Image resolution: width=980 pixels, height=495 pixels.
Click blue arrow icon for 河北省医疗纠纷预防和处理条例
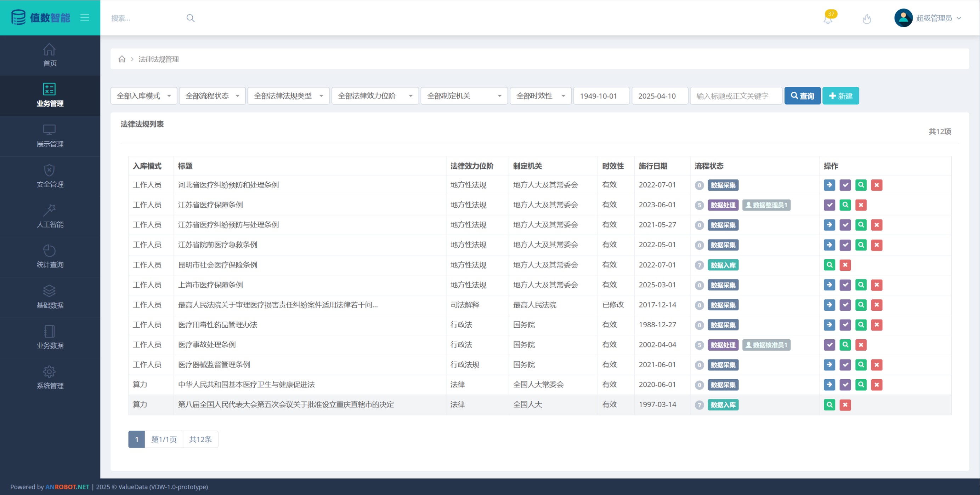click(x=829, y=185)
